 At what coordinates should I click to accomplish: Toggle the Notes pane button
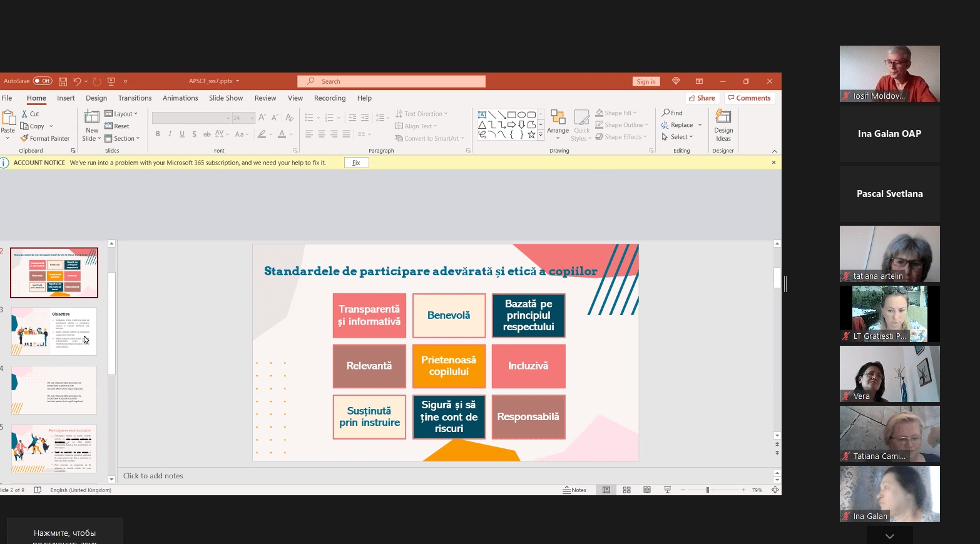pos(574,490)
